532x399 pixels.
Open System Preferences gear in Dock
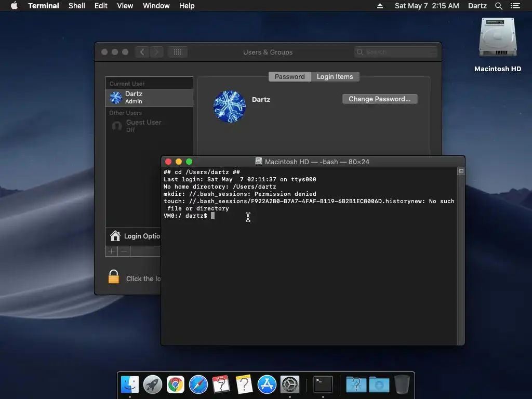(x=290, y=385)
